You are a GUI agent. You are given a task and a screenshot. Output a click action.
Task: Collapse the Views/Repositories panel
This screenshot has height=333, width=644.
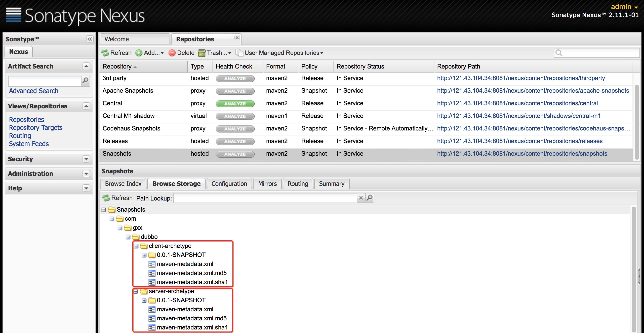pos(86,106)
